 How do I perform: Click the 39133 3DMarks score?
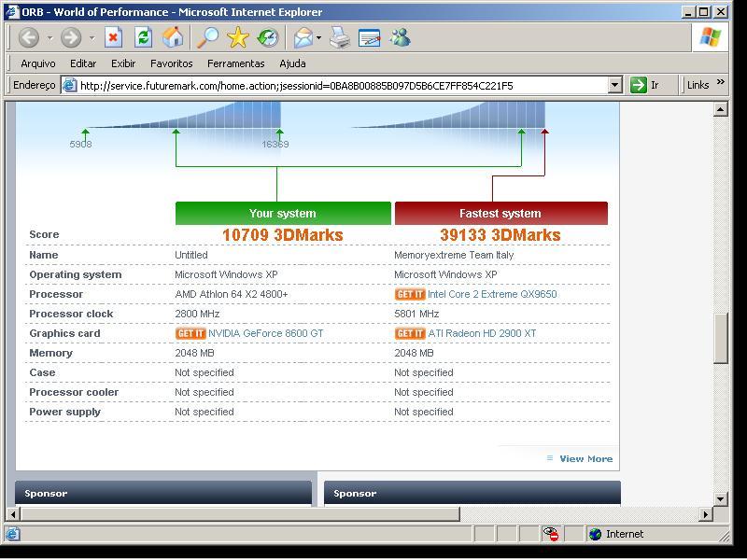[x=500, y=235]
